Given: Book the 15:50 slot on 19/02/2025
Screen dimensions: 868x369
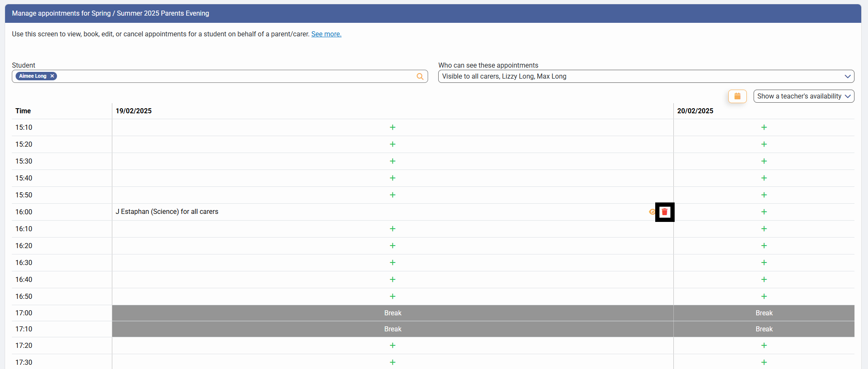Looking at the screenshot, I should click(x=392, y=195).
